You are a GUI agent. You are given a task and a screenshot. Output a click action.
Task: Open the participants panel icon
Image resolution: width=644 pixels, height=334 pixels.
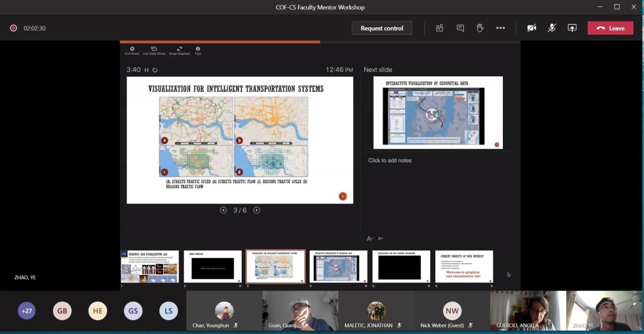pyautogui.click(x=440, y=28)
